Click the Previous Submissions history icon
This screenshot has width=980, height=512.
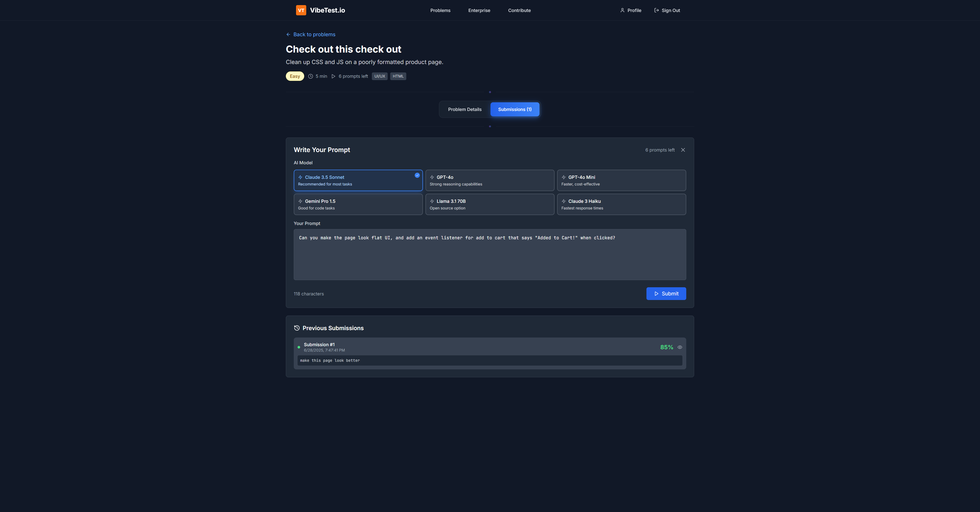(x=297, y=328)
